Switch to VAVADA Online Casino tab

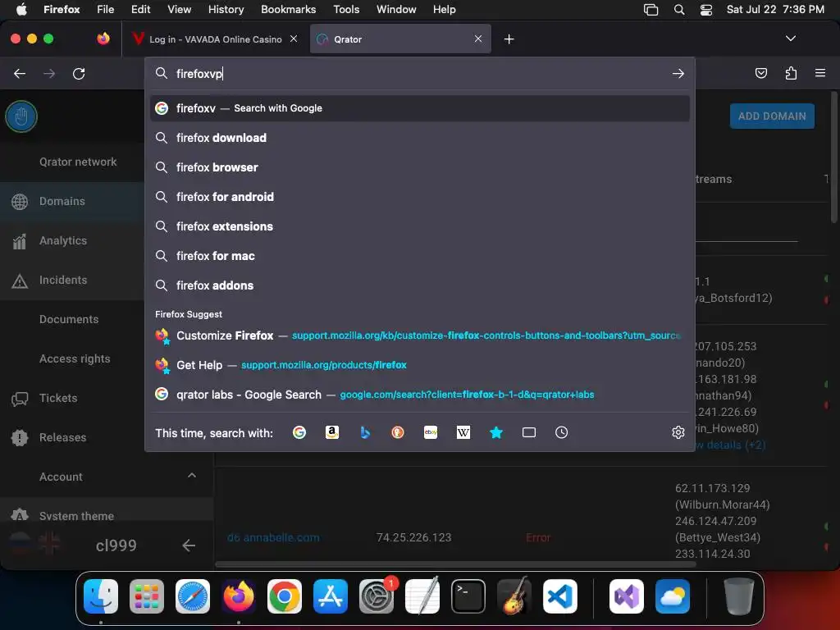215,39
